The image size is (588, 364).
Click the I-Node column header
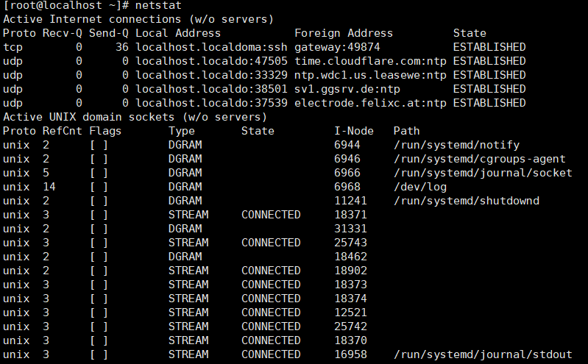pyautogui.click(x=354, y=131)
